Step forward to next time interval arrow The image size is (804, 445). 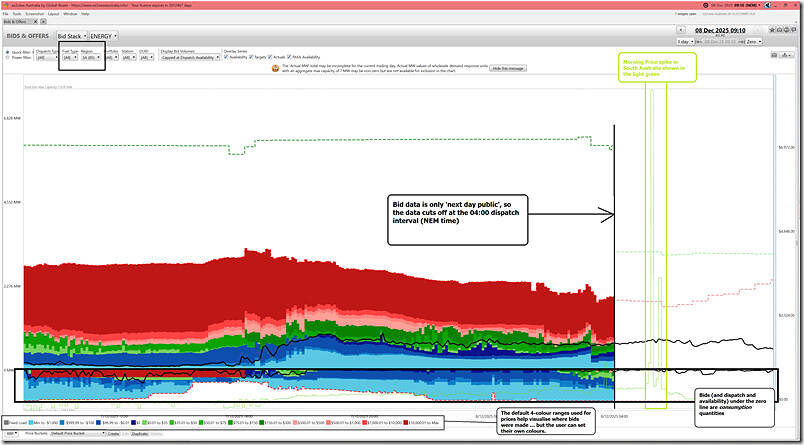click(x=757, y=30)
